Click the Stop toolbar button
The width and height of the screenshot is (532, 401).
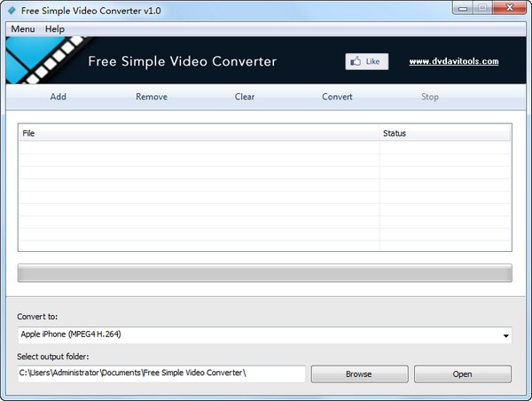430,97
